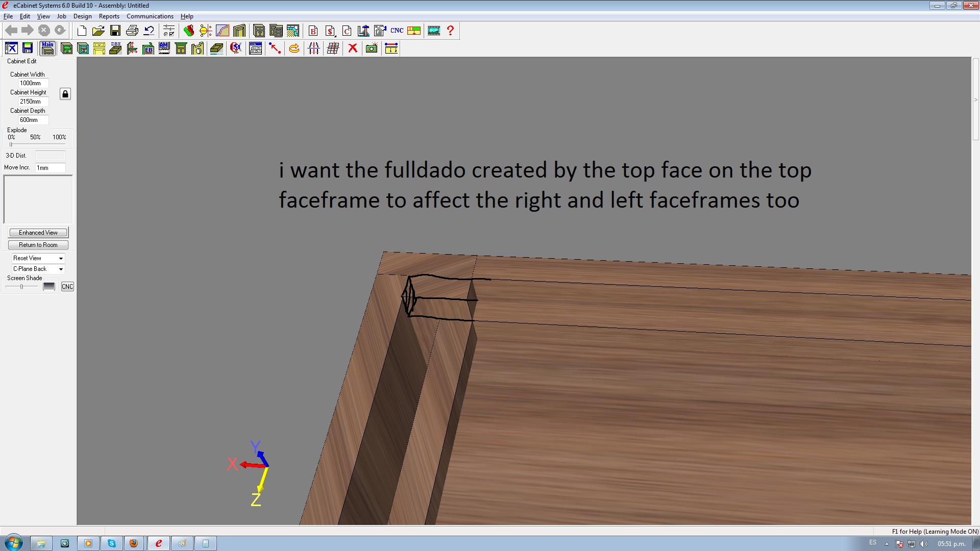
Task: Open the Design menu
Action: point(82,16)
